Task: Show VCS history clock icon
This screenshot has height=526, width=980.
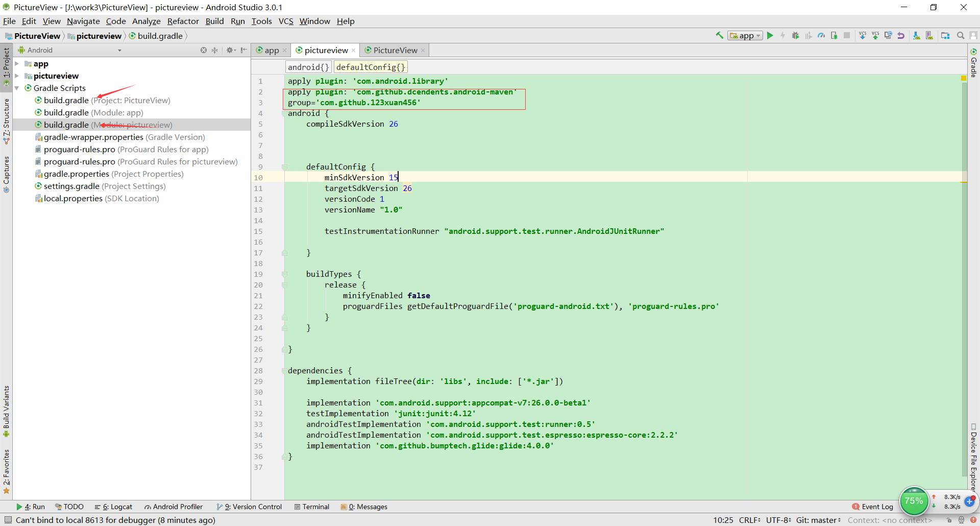Action: (888, 35)
